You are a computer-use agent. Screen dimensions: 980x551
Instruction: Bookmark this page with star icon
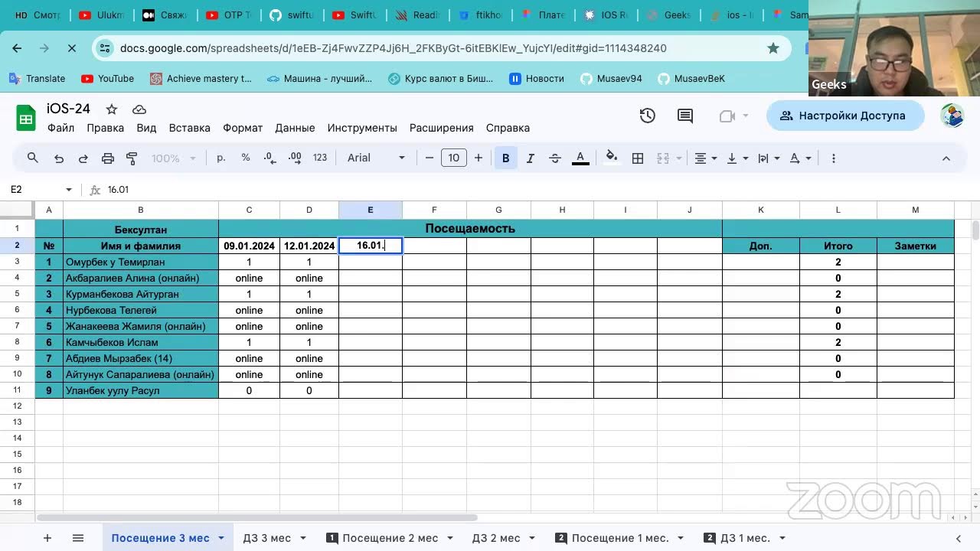(x=773, y=48)
